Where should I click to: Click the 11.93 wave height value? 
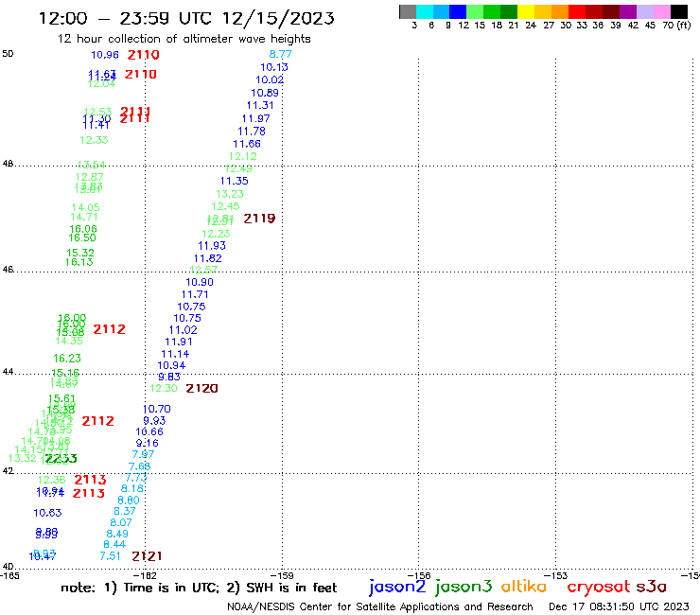(x=212, y=246)
